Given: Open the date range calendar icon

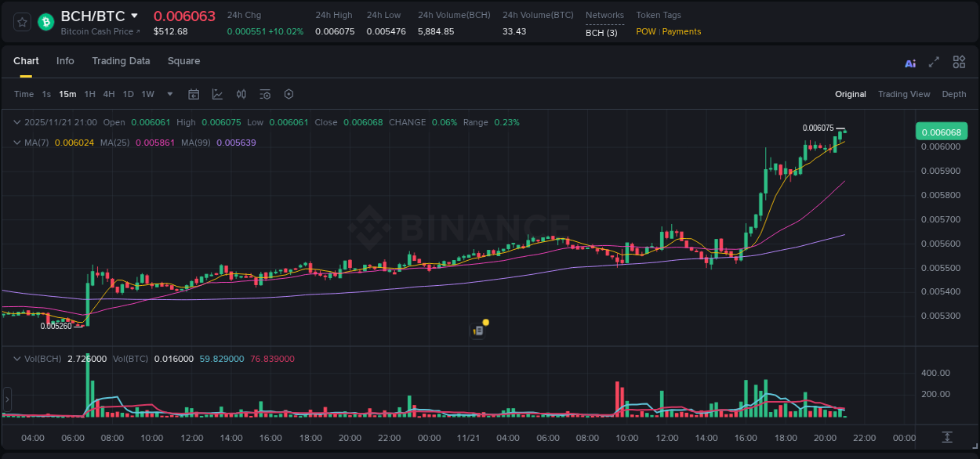Looking at the screenshot, I should coord(194,94).
